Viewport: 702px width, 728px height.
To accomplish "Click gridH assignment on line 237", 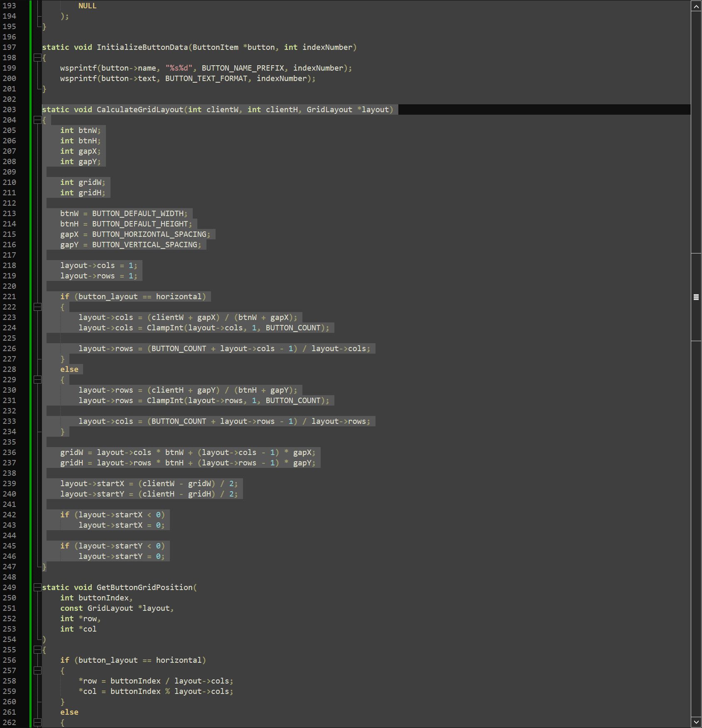I will click(188, 463).
